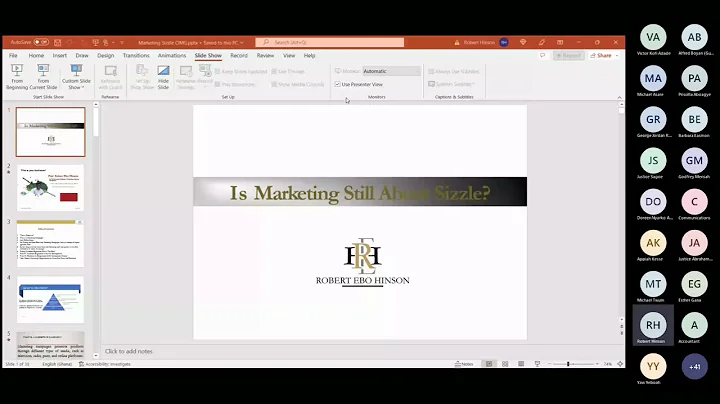Open the View ribbon tab
720x404 pixels.
tap(289, 56)
